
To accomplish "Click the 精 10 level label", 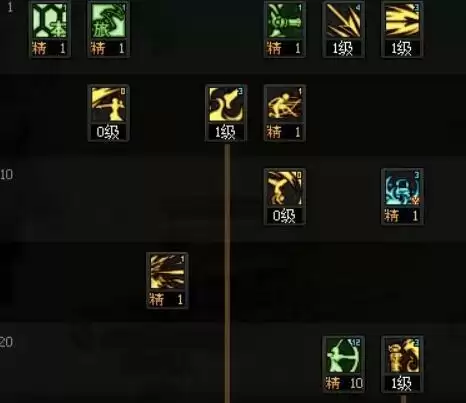I will click(343, 383).
